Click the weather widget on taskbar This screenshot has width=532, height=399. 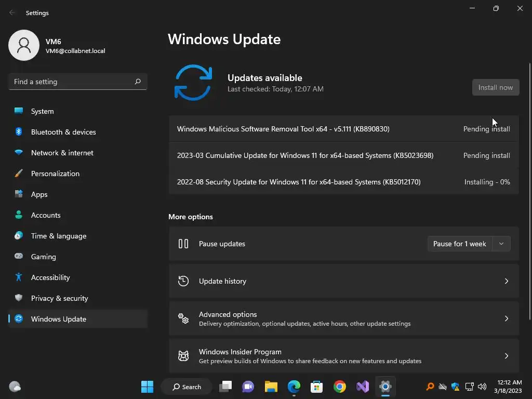point(15,387)
